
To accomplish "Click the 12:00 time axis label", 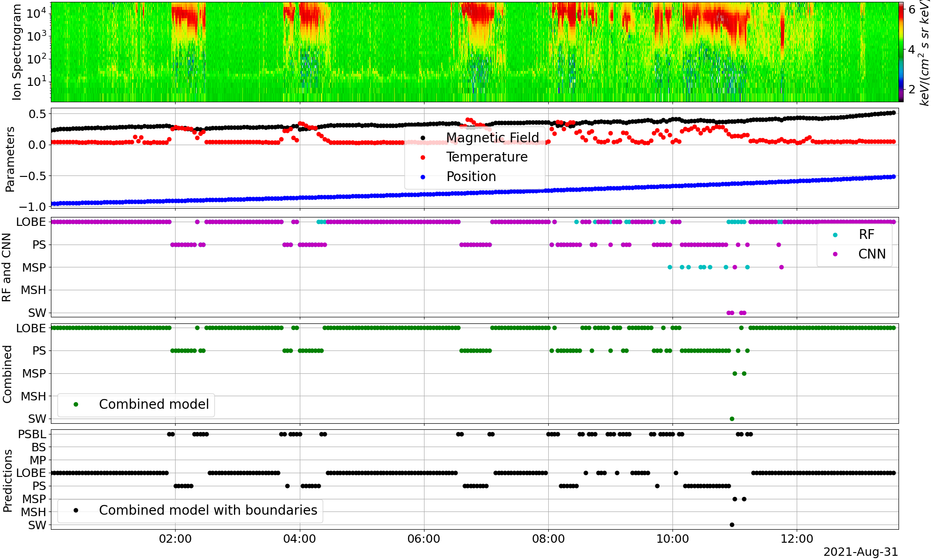I will (797, 539).
